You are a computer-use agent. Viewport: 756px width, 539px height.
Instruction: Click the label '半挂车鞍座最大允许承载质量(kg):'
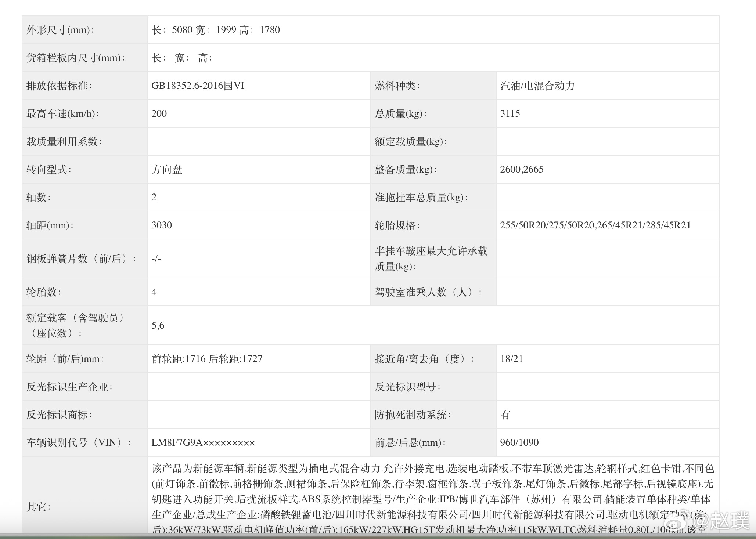coord(431,258)
